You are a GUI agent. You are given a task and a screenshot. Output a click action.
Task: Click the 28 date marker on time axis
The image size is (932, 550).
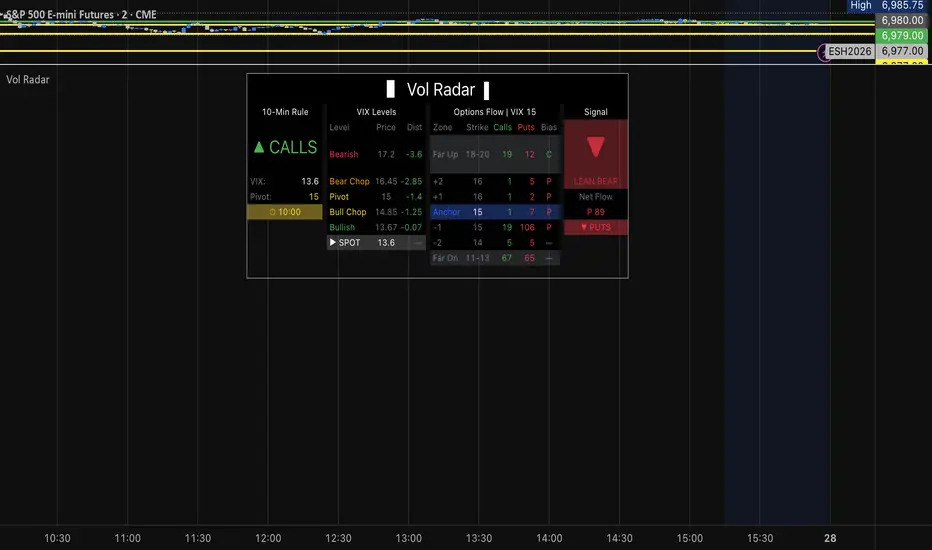point(830,538)
